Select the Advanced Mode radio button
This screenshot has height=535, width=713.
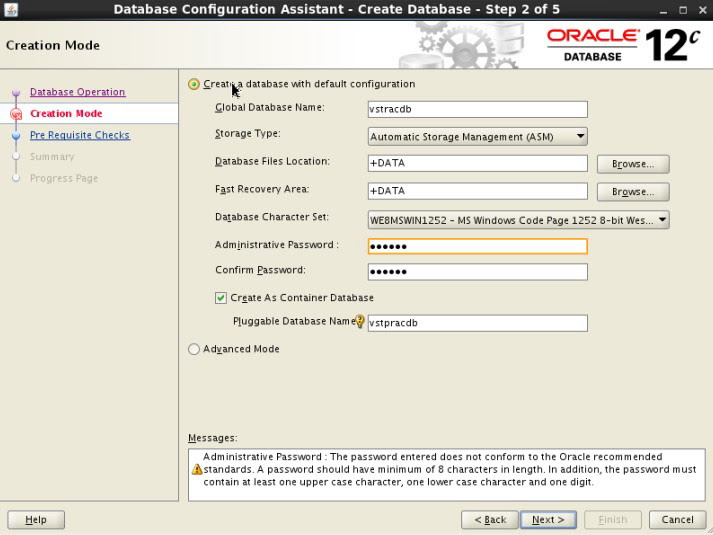[194, 349]
